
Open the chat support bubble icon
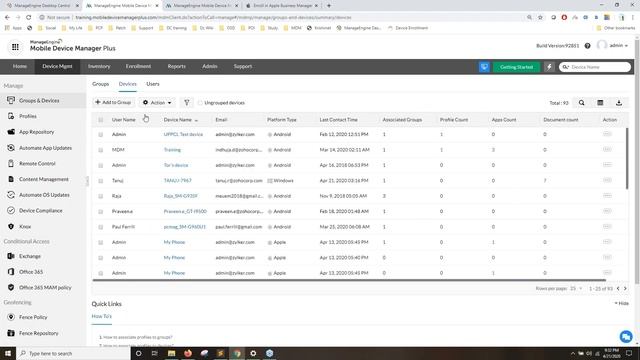point(626,336)
